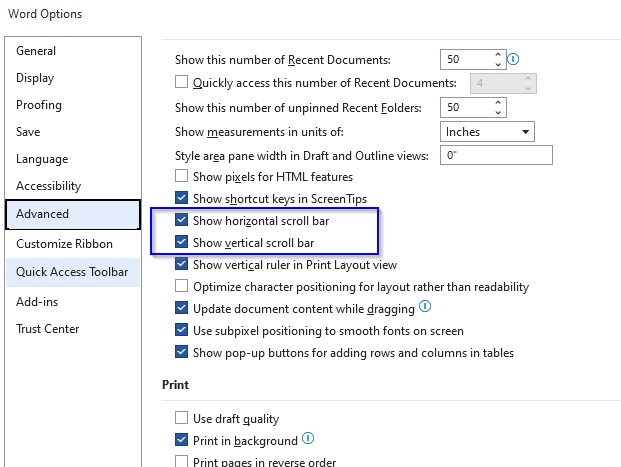Open Trust Center settings category
This screenshot has width=621, height=467.
pyautogui.click(x=47, y=329)
